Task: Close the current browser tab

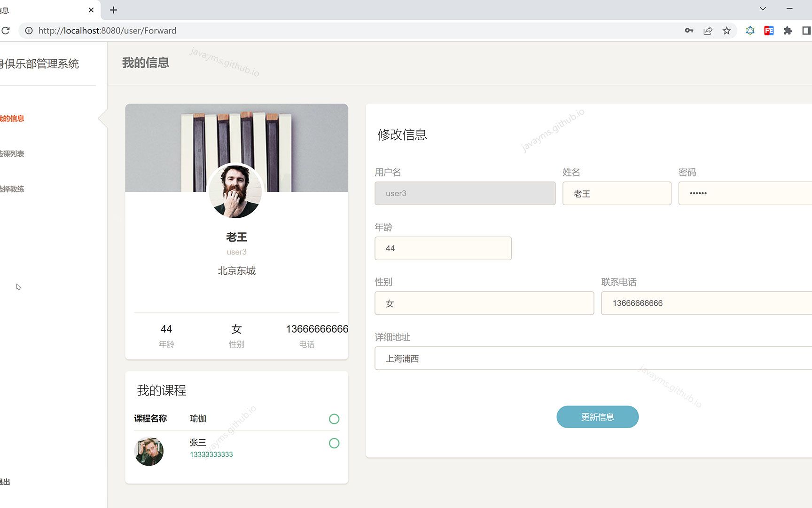Action: pos(91,10)
